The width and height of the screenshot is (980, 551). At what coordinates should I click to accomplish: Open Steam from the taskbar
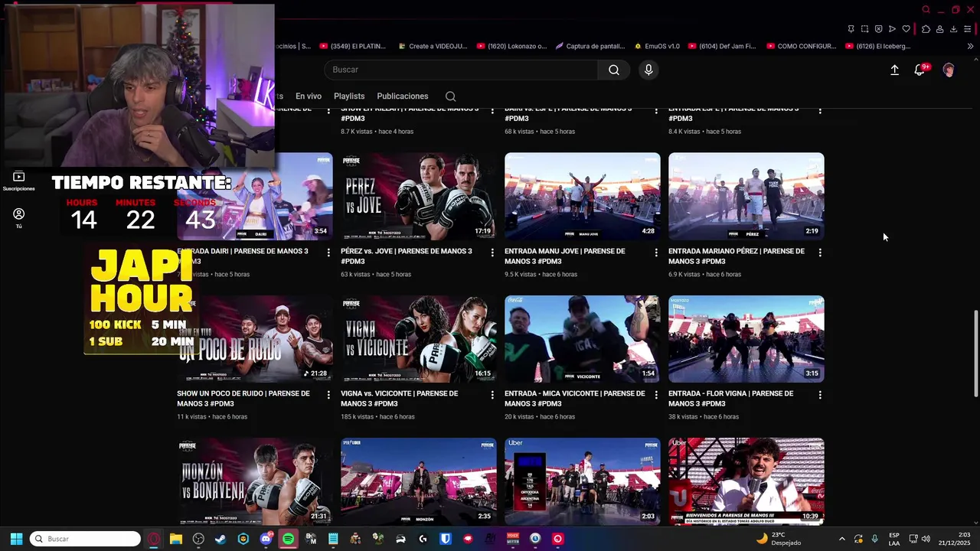click(x=220, y=539)
